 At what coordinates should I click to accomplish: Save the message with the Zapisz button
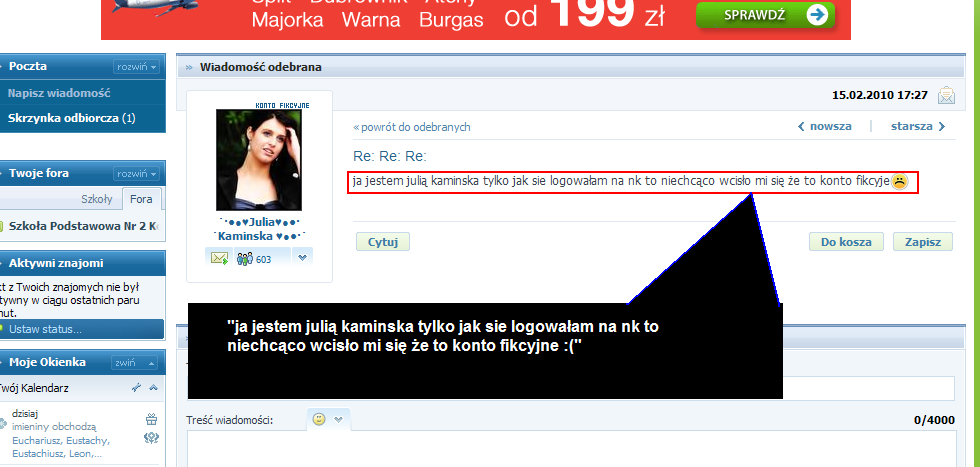click(922, 242)
